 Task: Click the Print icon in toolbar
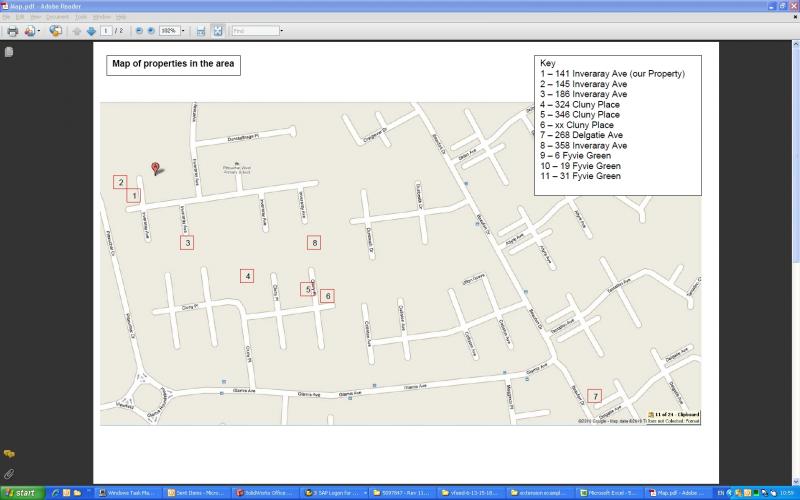pos(12,31)
